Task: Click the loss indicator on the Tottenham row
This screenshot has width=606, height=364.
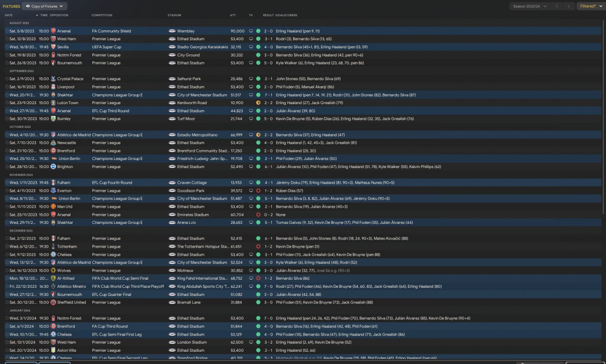Action: (x=258, y=247)
